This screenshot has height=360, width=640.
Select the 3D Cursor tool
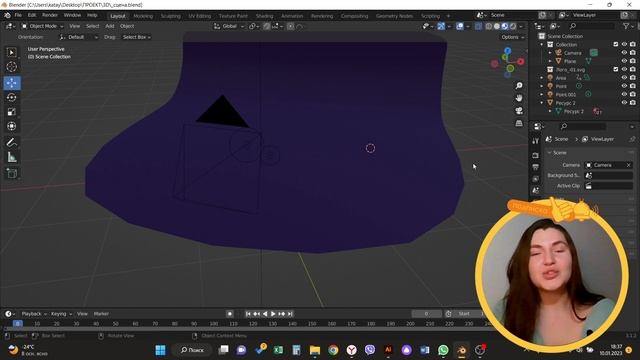pos(11,67)
